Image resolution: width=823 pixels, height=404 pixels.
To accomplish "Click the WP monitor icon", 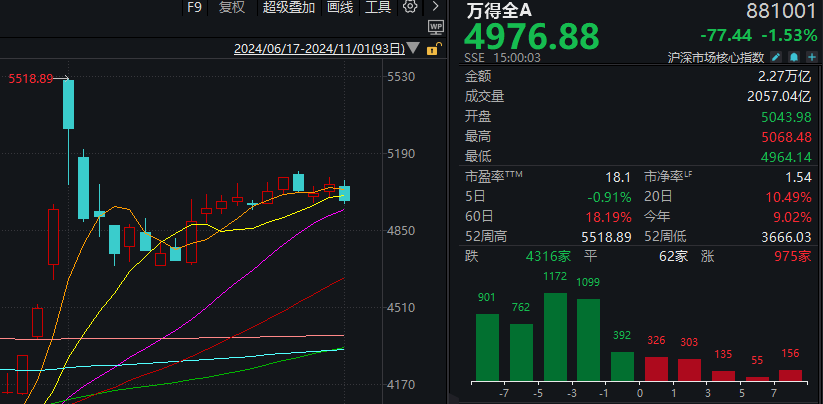I will (435, 28).
